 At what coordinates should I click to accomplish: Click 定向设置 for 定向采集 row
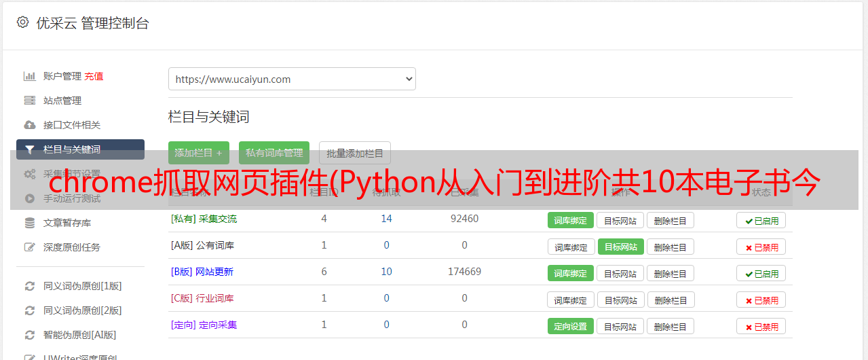coord(571,326)
